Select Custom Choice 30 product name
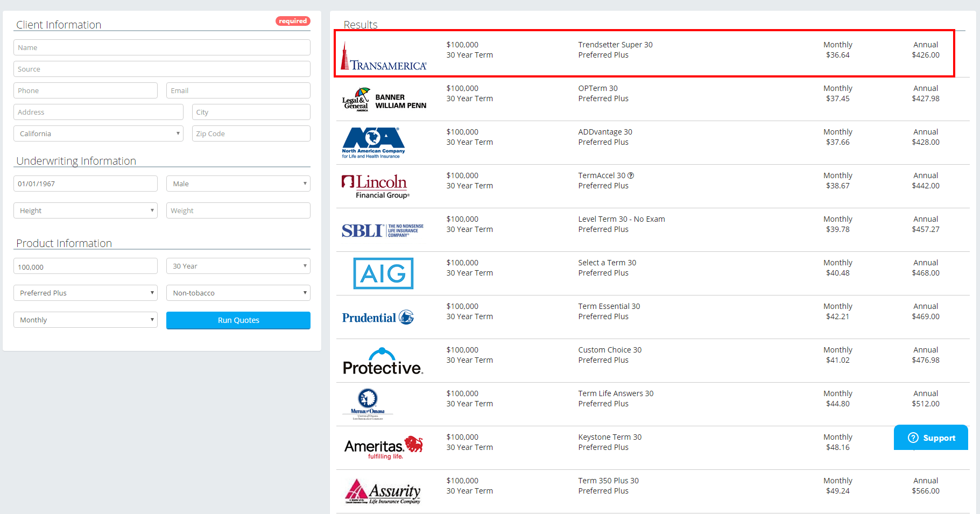The image size is (980, 514). point(610,350)
